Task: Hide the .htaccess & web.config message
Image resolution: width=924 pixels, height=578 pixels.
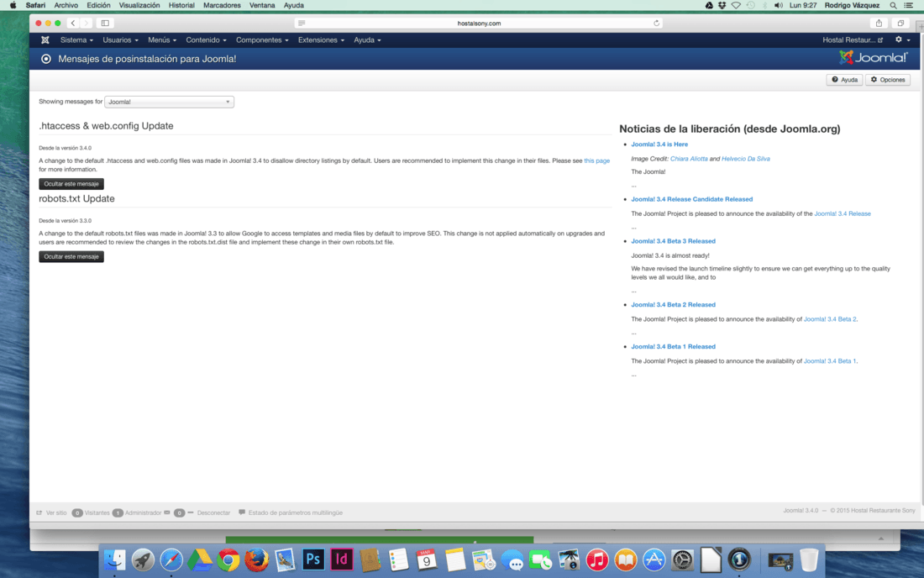Action: point(71,184)
